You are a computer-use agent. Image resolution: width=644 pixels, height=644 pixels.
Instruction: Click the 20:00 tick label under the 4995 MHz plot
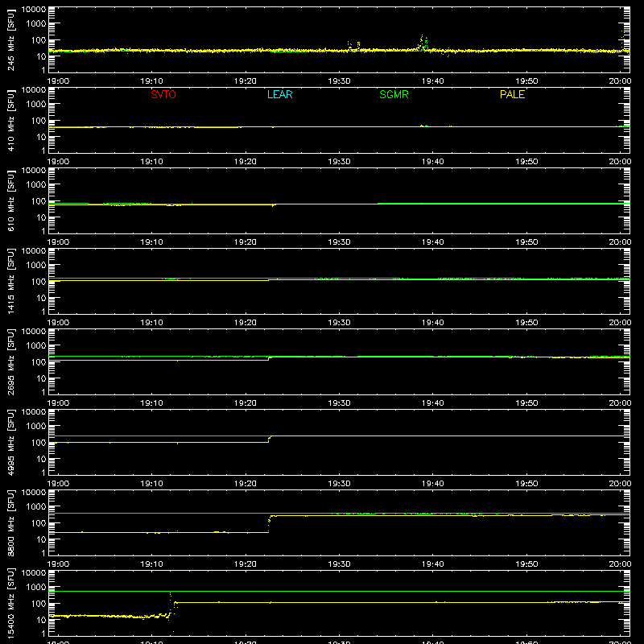pyautogui.click(x=620, y=484)
